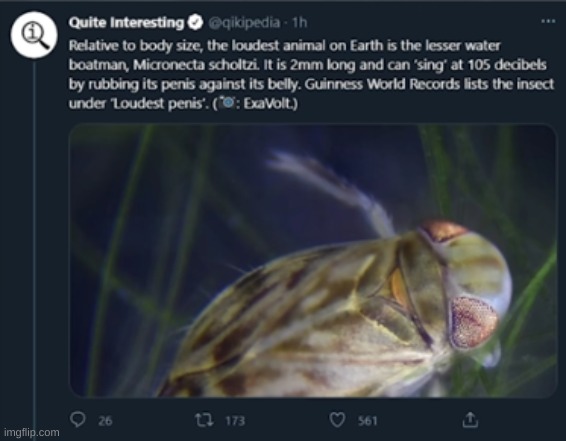Screen dimensions: 566x441
Task: Open the share tweet icon
Action: 470,420
